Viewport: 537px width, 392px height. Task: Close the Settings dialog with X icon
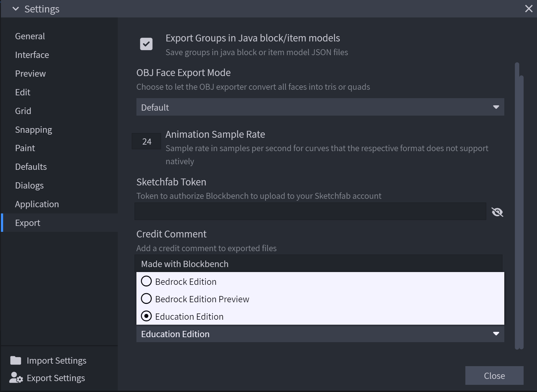tap(529, 9)
